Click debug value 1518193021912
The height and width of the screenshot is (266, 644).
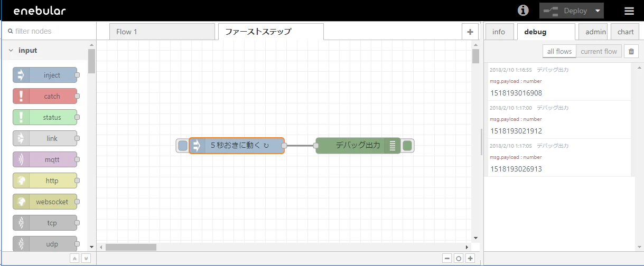pyautogui.click(x=516, y=131)
